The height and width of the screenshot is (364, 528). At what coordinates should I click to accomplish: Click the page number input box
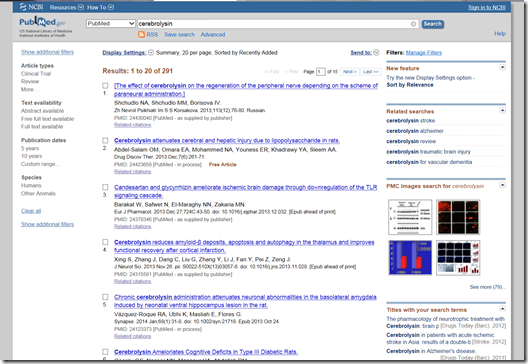[x=321, y=72]
